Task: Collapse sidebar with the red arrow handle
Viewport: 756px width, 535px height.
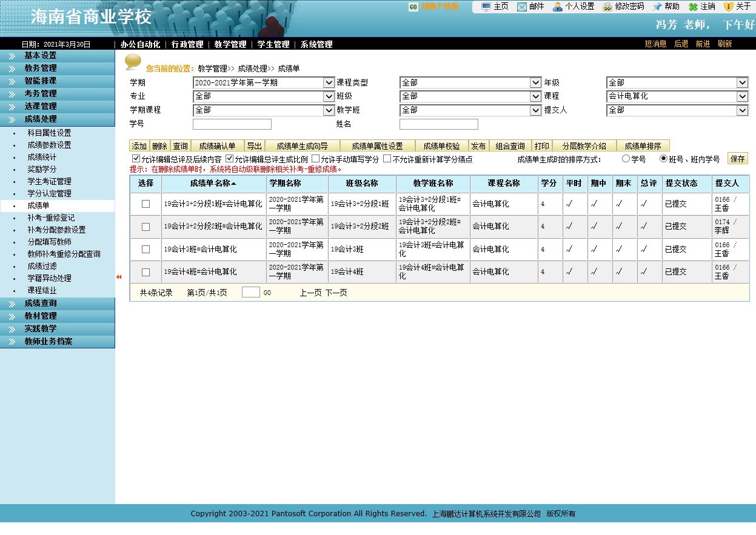Action: 119,277
